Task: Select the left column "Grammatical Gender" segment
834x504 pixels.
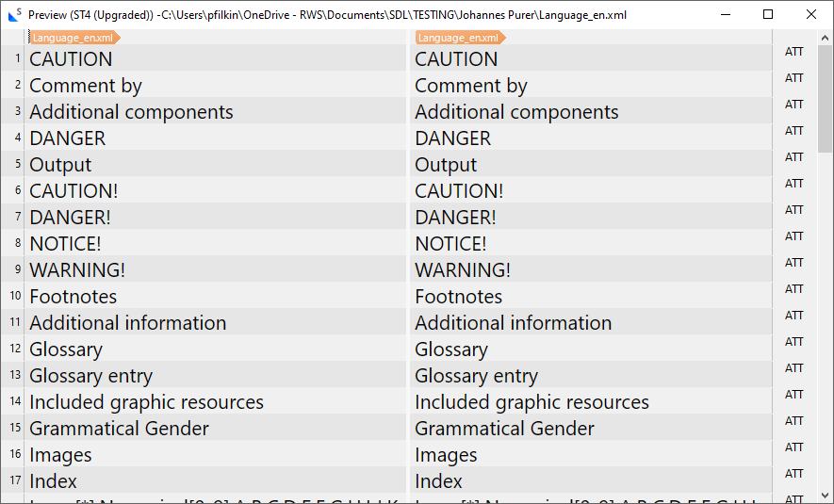Action: point(119,429)
